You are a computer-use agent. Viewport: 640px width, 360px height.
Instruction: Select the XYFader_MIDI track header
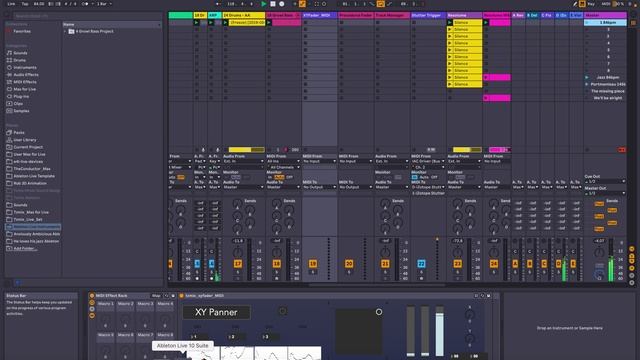coord(320,15)
